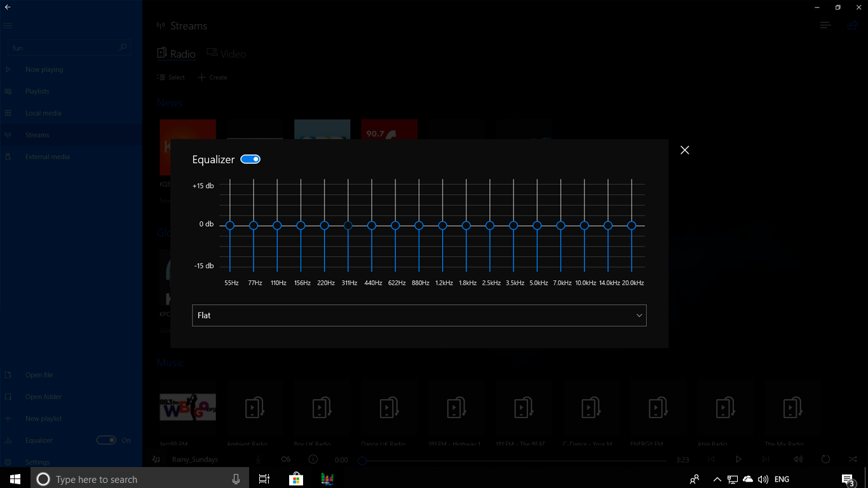Viewport: 868px width, 488px height.
Task: Click the share icon at top right
Action: pyautogui.click(x=852, y=25)
